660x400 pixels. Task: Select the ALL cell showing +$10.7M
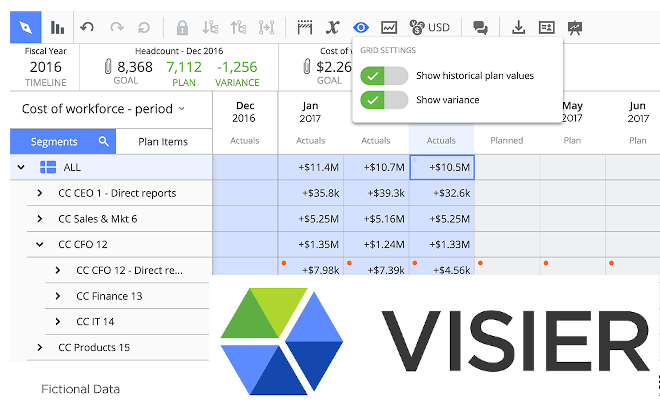(376, 168)
